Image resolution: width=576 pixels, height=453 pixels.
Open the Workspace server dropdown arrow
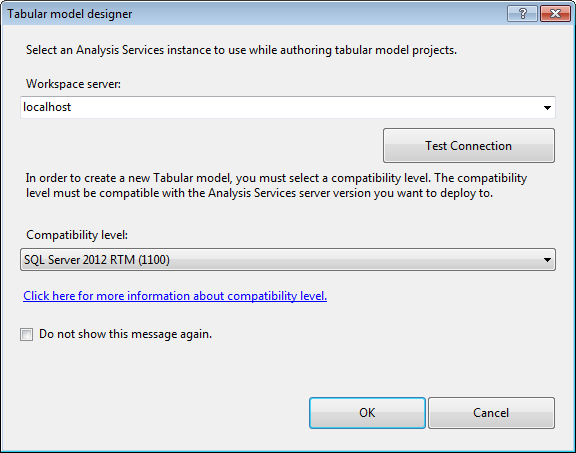tap(547, 108)
